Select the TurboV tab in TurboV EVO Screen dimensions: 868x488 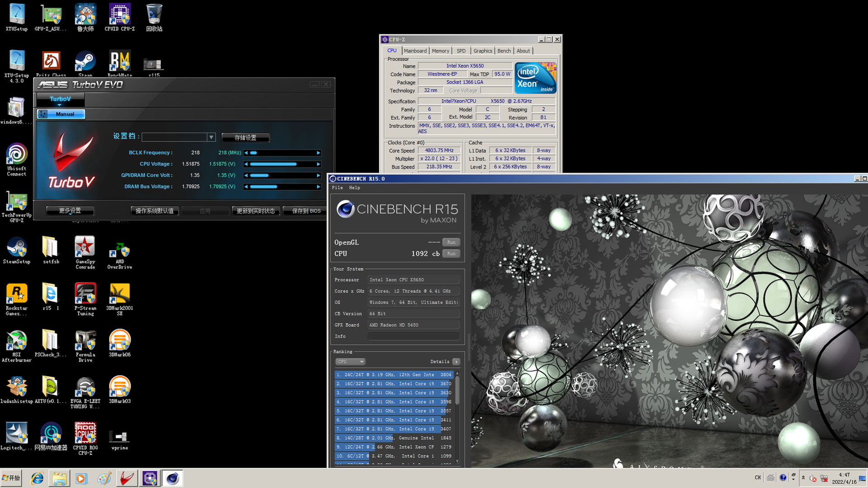pyautogui.click(x=60, y=99)
